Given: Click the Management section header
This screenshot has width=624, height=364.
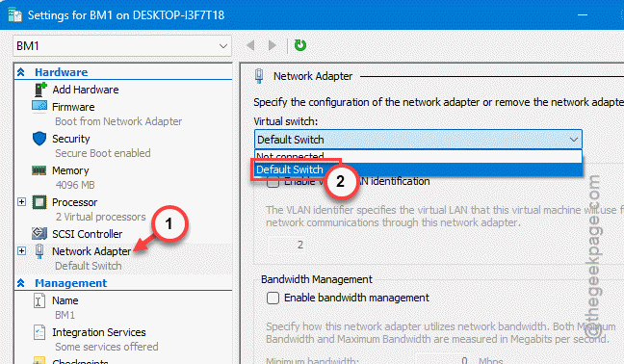Looking at the screenshot, I should pyautogui.click(x=71, y=283).
